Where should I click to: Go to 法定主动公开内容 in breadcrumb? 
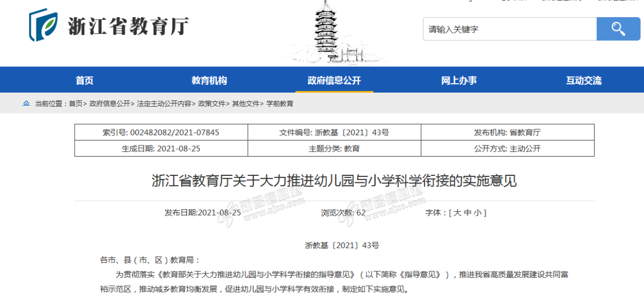[x=164, y=104]
